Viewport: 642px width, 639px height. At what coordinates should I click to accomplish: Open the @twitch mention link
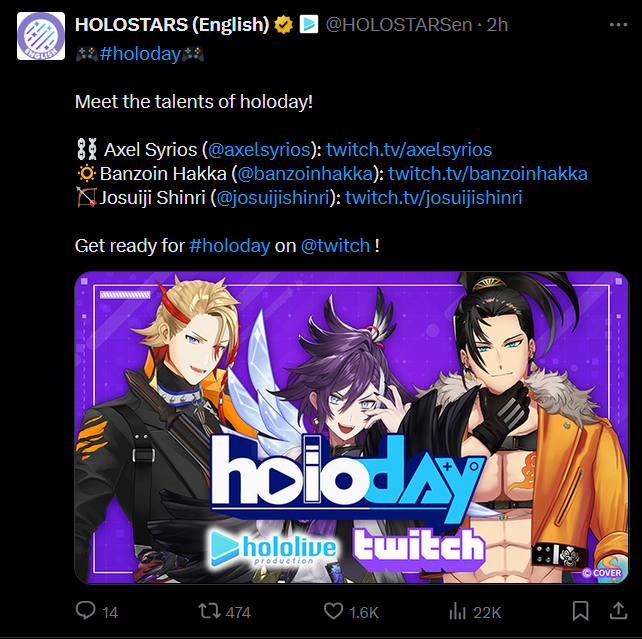click(335, 246)
